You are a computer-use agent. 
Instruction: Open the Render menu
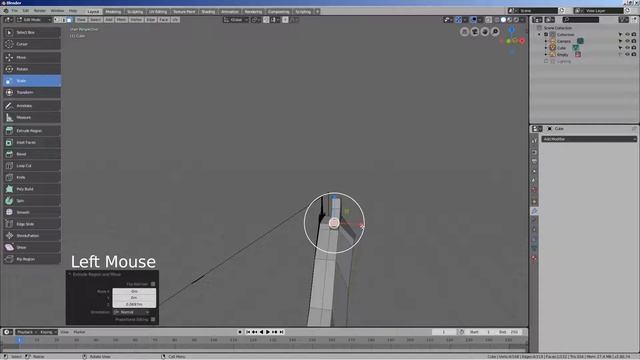tap(40, 11)
